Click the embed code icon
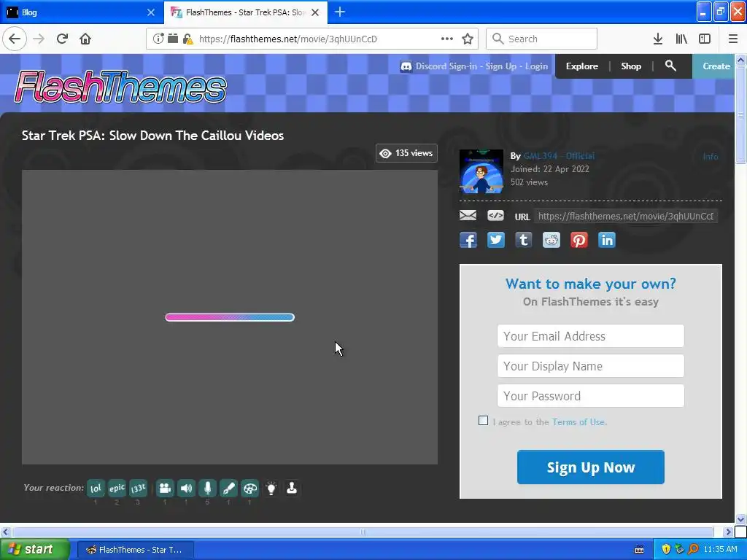747x560 pixels. point(495,216)
